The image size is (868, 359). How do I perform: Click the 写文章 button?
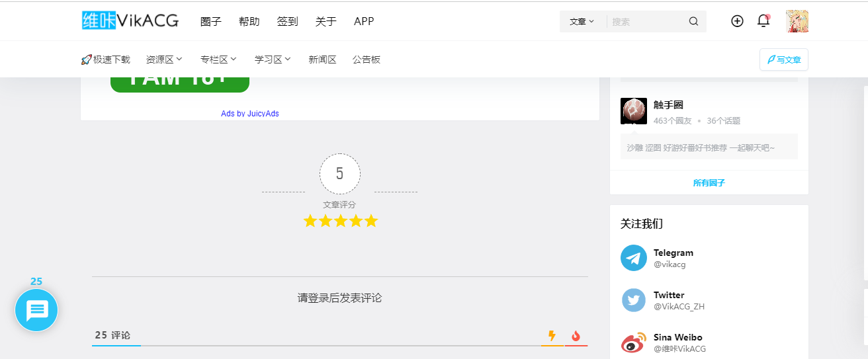(x=784, y=60)
